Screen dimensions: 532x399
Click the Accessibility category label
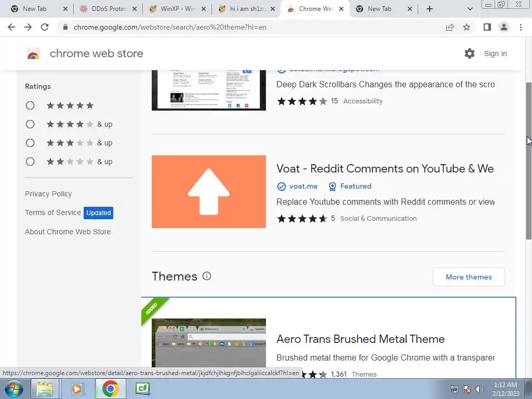pyautogui.click(x=363, y=101)
